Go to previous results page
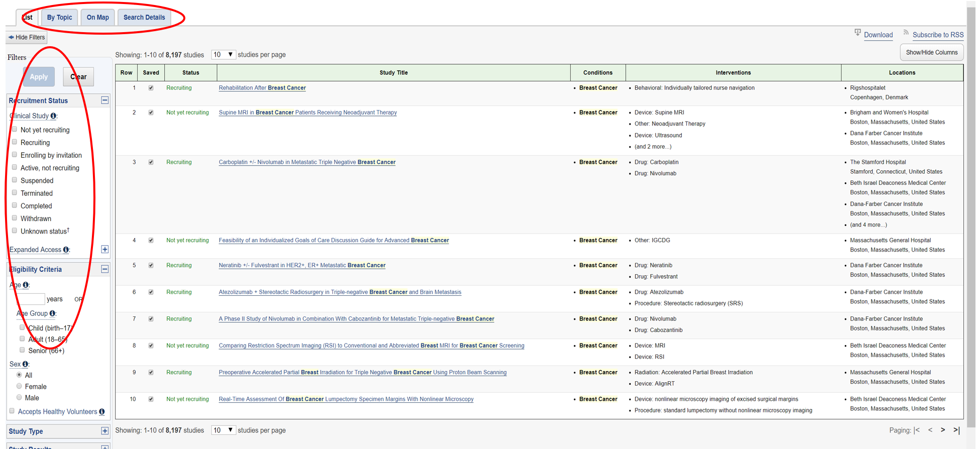980x449 pixels. (930, 430)
